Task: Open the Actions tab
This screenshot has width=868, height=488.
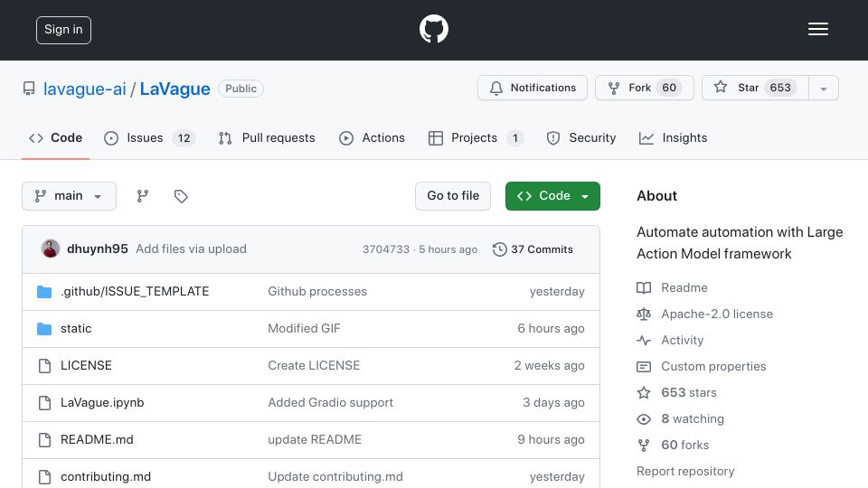Action: tap(372, 137)
